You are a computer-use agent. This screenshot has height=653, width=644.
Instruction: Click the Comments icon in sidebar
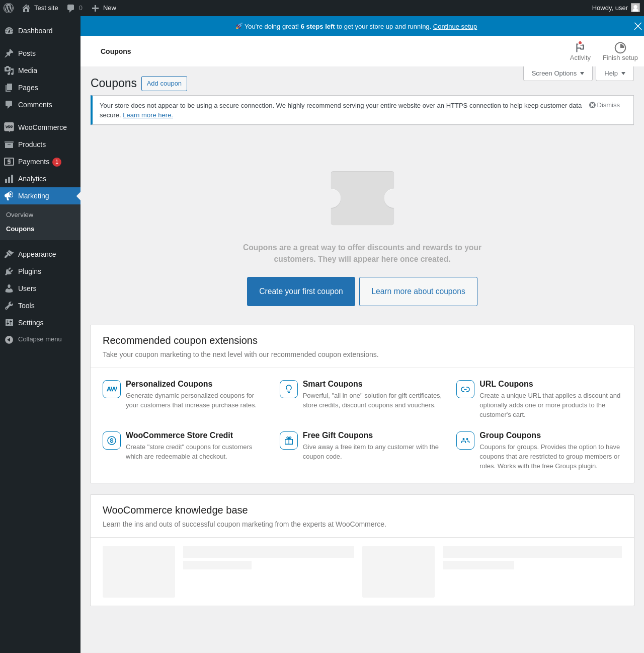click(9, 105)
